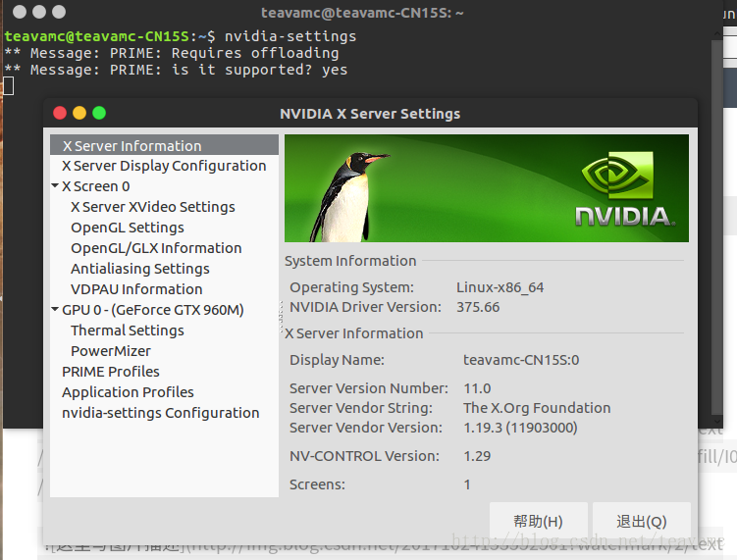This screenshot has height=560, width=737.
Task: Click the 退出(Q) quit button
Action: tap(642, 521)
